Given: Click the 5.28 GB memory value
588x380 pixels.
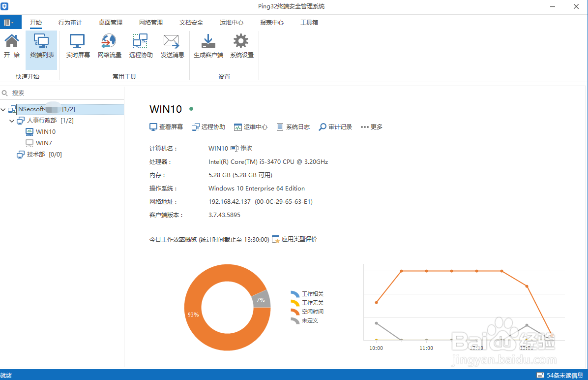Looking at the screenshot, I should pyautogui.click(x=240, y=175).
